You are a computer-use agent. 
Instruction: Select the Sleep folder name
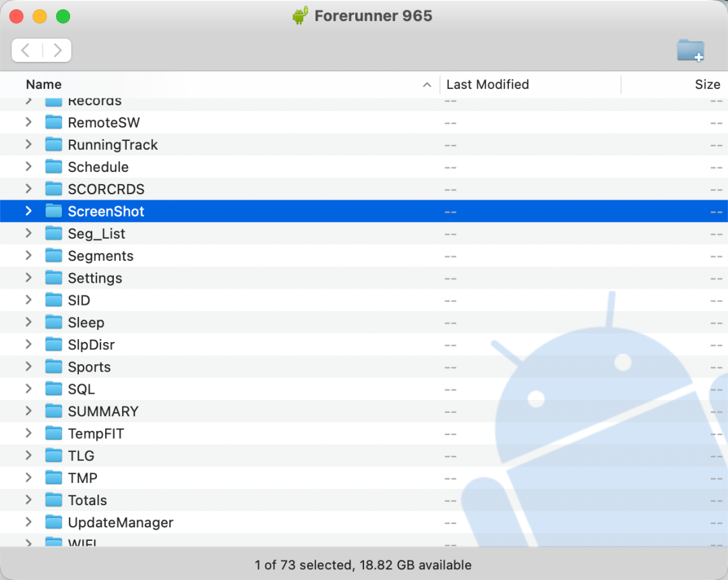pos(86,323)
